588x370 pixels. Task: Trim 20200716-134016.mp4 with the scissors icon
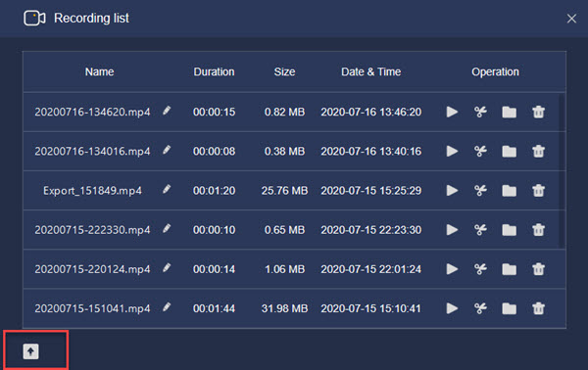480,152
